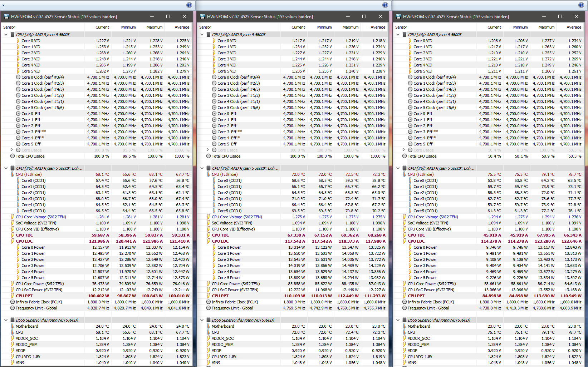This screenshot has height=367, width=588.
Task: Select the CPU Core Power (SVI2 TFN) row in left window
Action: coord(97,284)
